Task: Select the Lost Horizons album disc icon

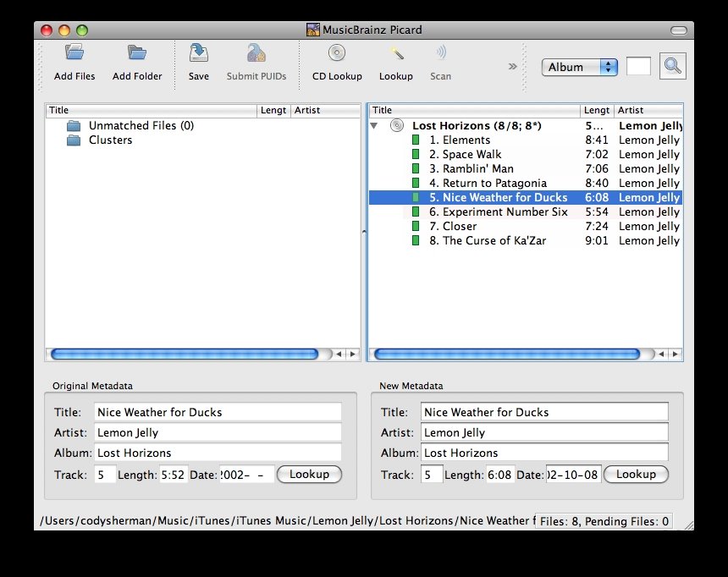Action: point(397,125)
